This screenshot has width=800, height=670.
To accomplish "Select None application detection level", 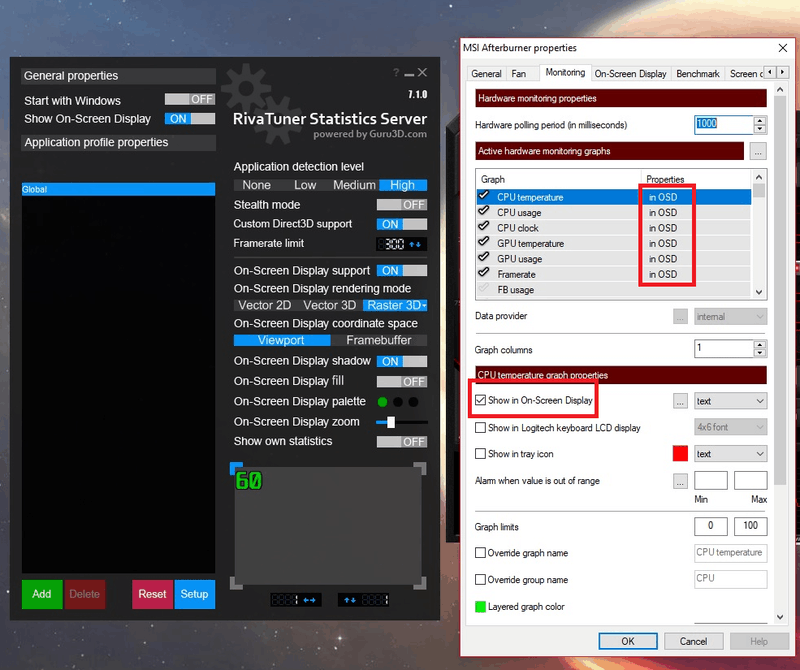I will point(257,185).
